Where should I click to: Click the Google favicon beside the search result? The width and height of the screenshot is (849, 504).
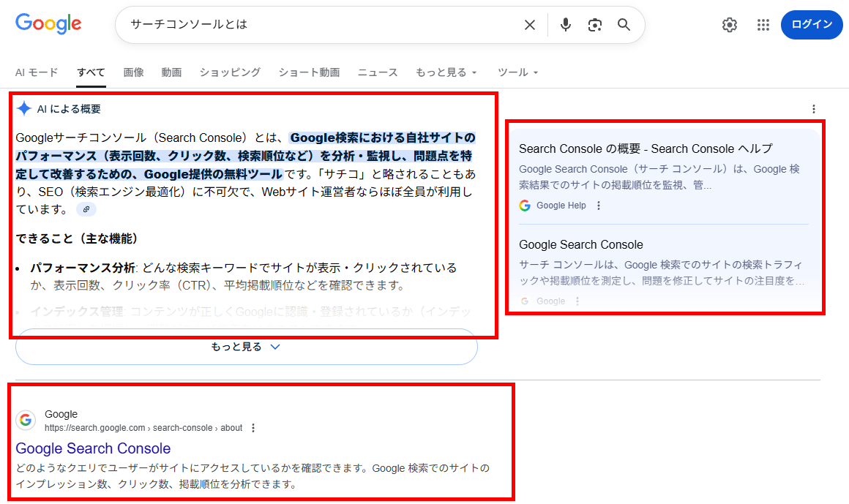[26, 420]
